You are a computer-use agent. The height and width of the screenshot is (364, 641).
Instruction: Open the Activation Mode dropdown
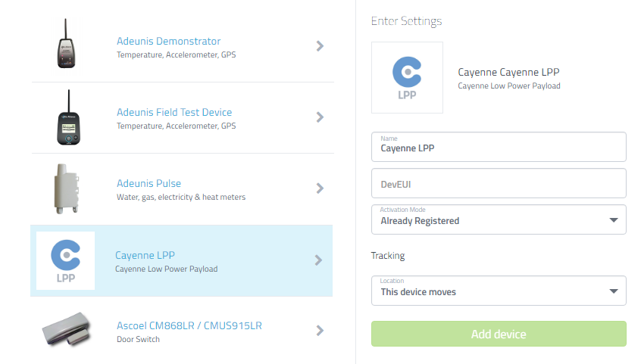499,219
